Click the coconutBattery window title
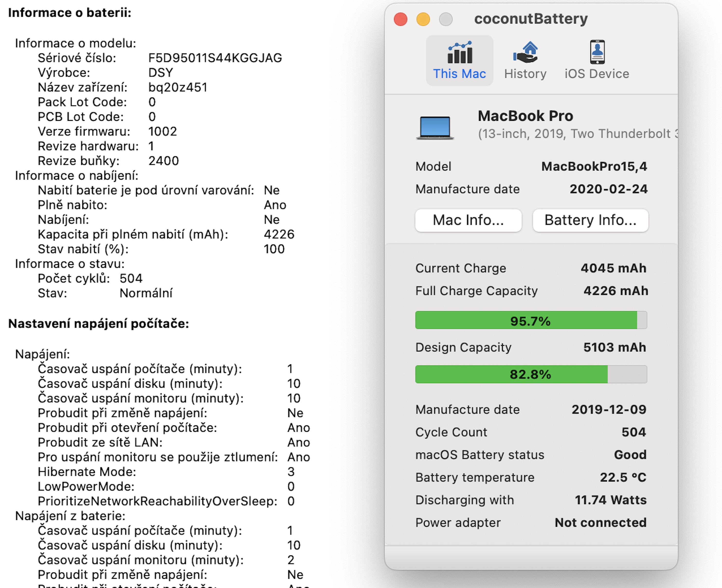Image resolution: width=722 pixels, height=588 pixels. [x=531, y=19]
